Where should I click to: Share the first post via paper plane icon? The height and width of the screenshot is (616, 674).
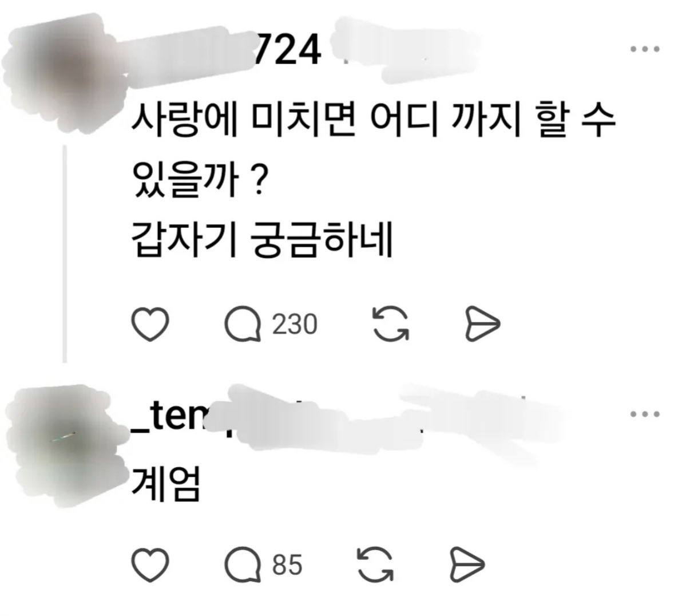(x=483, y=324)
